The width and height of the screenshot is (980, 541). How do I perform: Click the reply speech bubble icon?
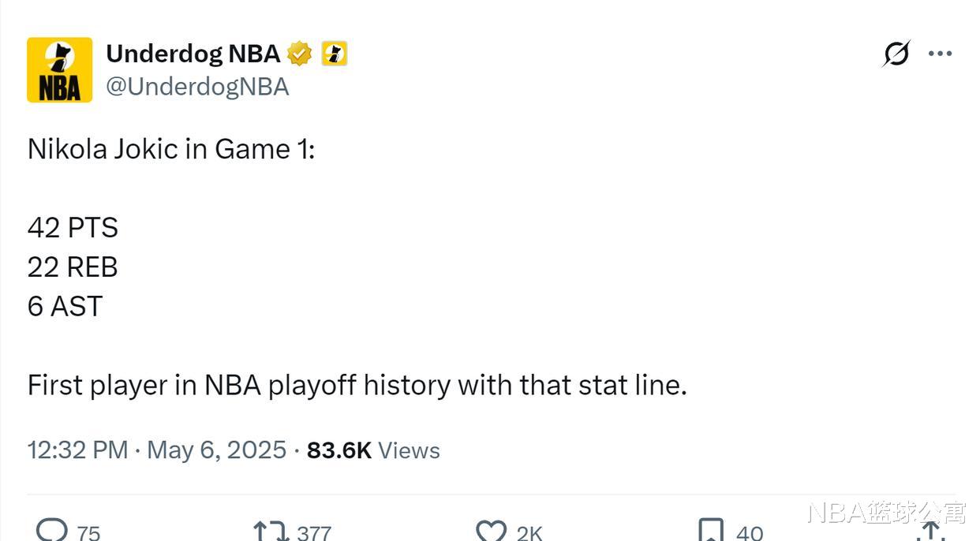pos(52,530)
